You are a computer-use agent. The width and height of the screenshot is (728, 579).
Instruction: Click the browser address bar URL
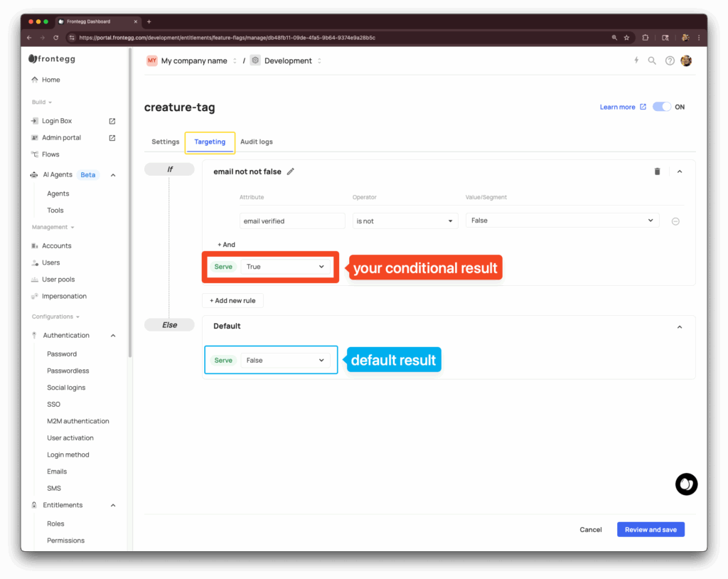click(227, 38)
